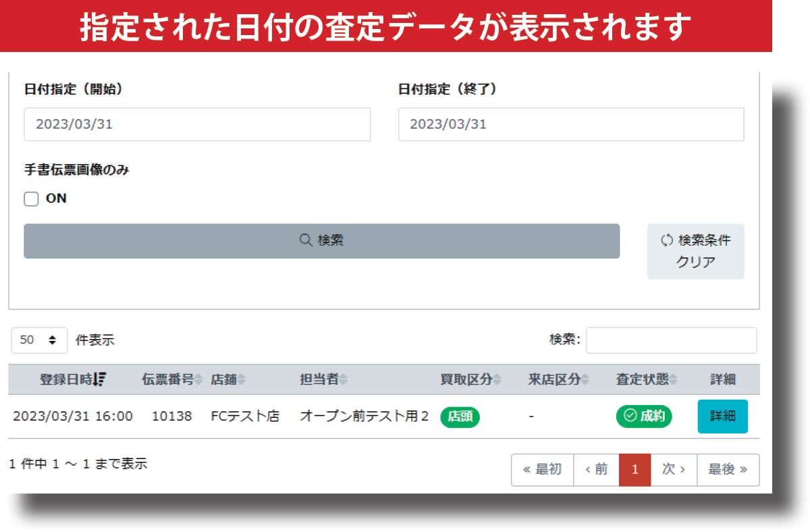The height and width of the screenshot is (532, 810).
Task: Focus the table 検索 text box
Action: pyautogui.click(x=671, y=340)
